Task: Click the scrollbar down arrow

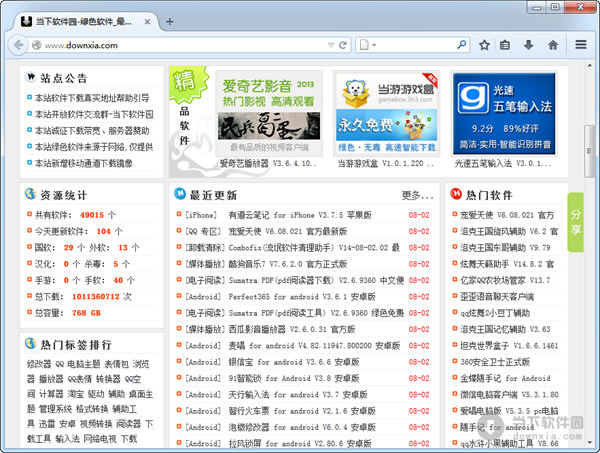Action: click(589, 443)
